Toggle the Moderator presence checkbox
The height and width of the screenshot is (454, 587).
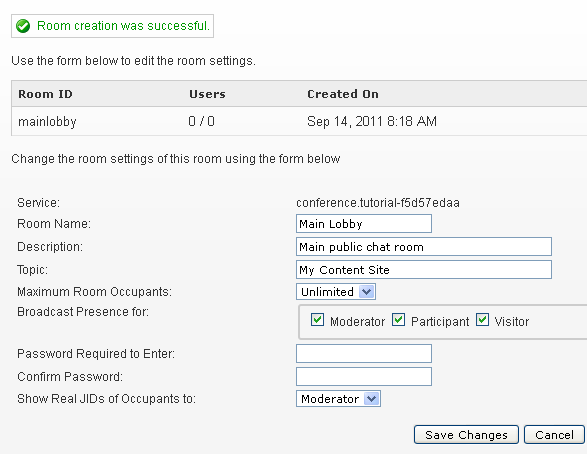tap(317, 320)
